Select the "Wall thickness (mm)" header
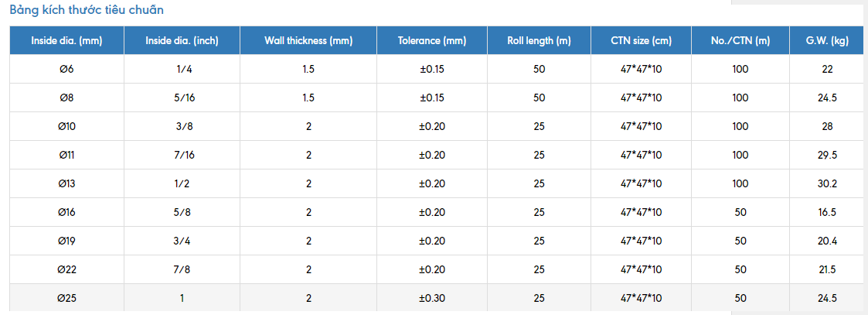 308,40
